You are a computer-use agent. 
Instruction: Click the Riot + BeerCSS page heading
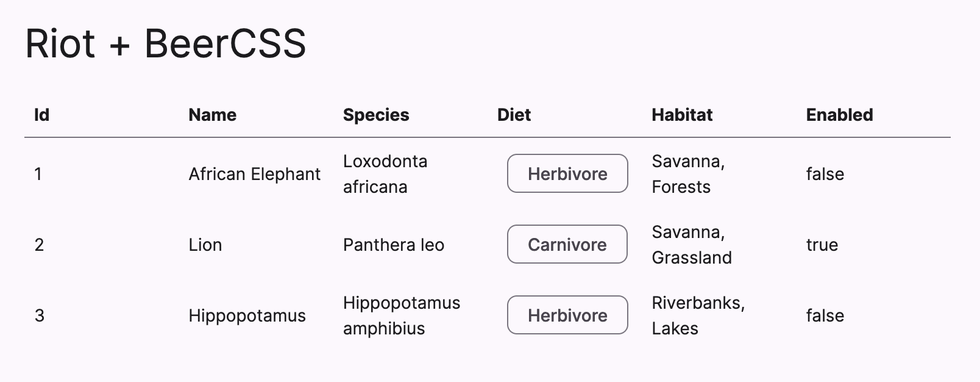(x=165, y=43)
